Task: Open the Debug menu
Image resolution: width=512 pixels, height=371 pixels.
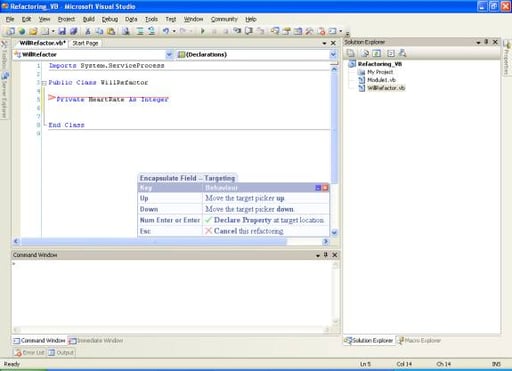Action: click(110, 19)
